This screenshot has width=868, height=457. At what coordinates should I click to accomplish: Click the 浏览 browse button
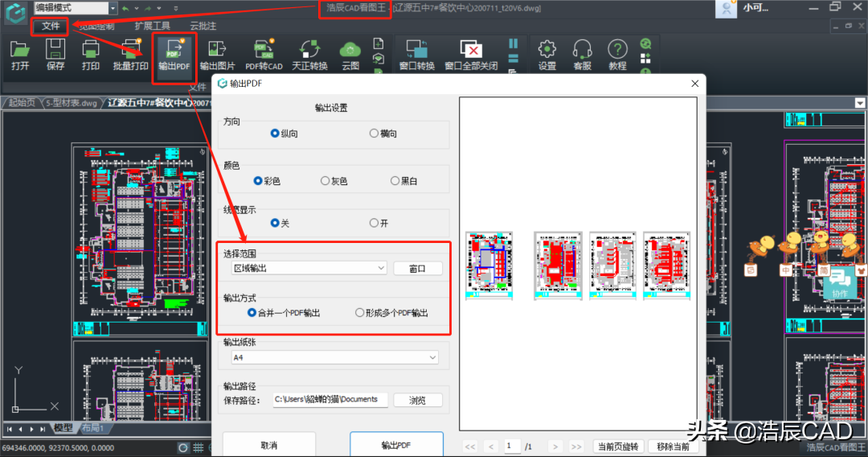coord(418,400)
